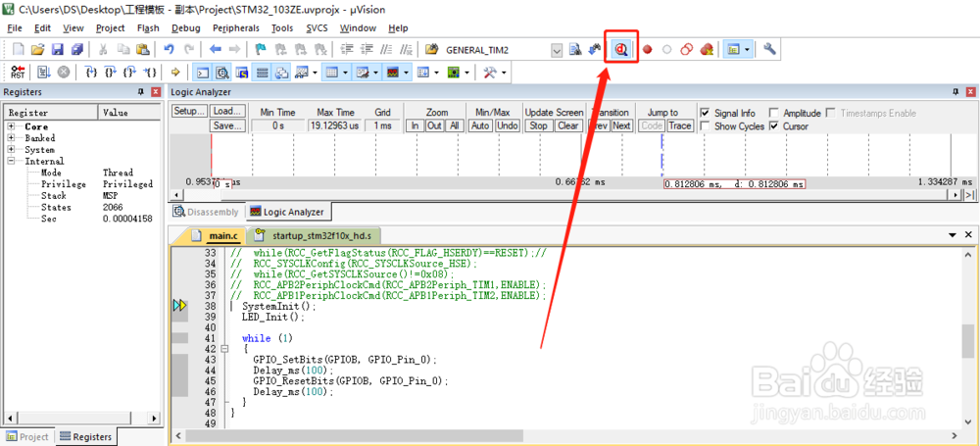The width and height of the screenshot is (980, 446).
Task: Click the Step Out braces icon
Action: coord(130,73)
